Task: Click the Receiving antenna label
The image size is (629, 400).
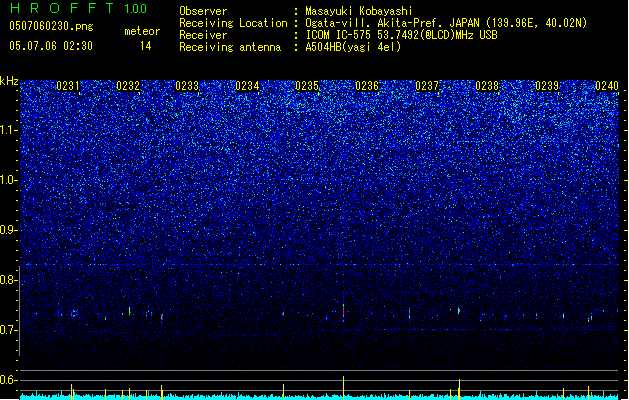Action: pos(230,47)
